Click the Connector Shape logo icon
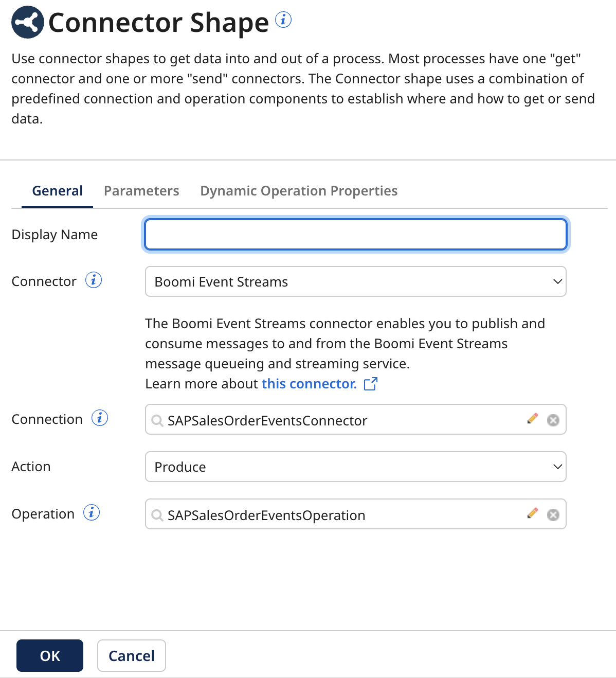This screenshot has width=616, height=678. coord(27,22)
